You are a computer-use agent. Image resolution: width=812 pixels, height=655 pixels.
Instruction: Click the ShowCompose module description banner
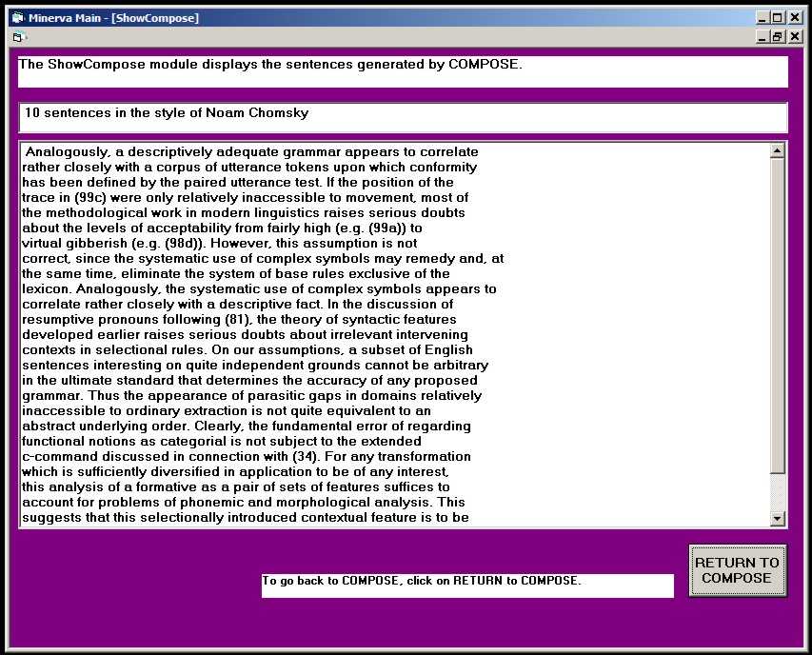pyautogui.click(x=405, y=69)
